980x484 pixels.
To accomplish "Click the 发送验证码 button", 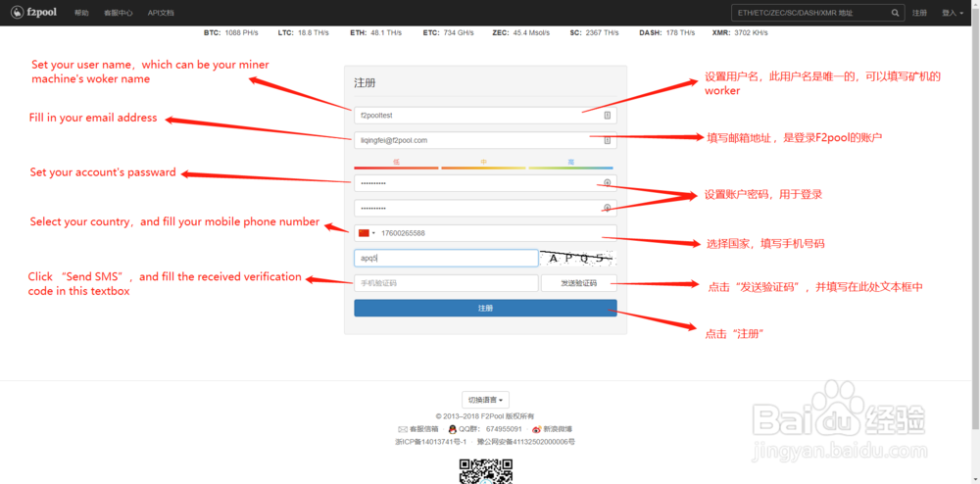I will pyautogui.click(x=579, y=283).
